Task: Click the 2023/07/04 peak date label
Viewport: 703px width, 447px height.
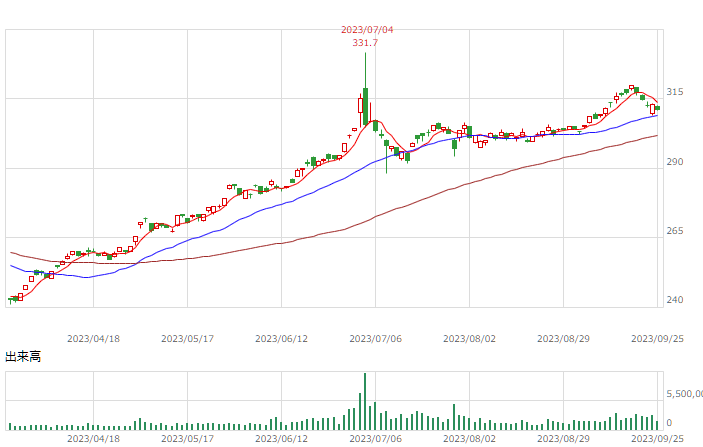Action: tap(367, 30)
